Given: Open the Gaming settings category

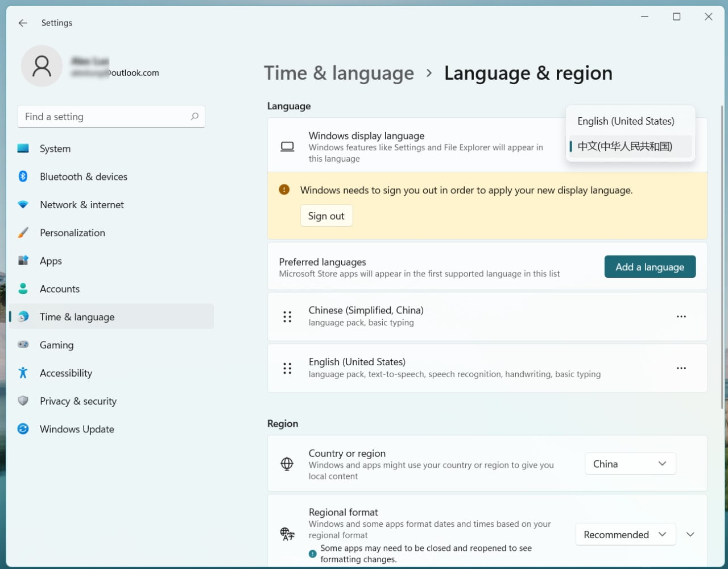Looking at the screenshot, I should click(56, 345).
